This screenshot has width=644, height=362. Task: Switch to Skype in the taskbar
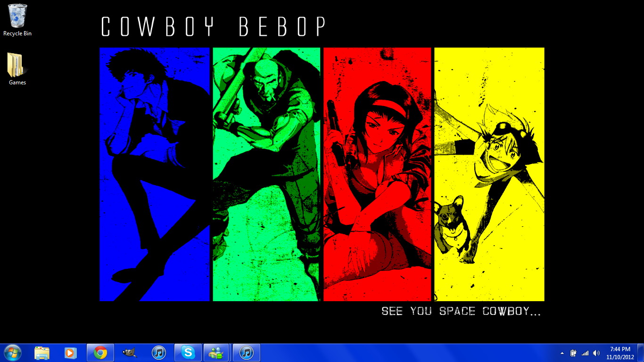188,353
